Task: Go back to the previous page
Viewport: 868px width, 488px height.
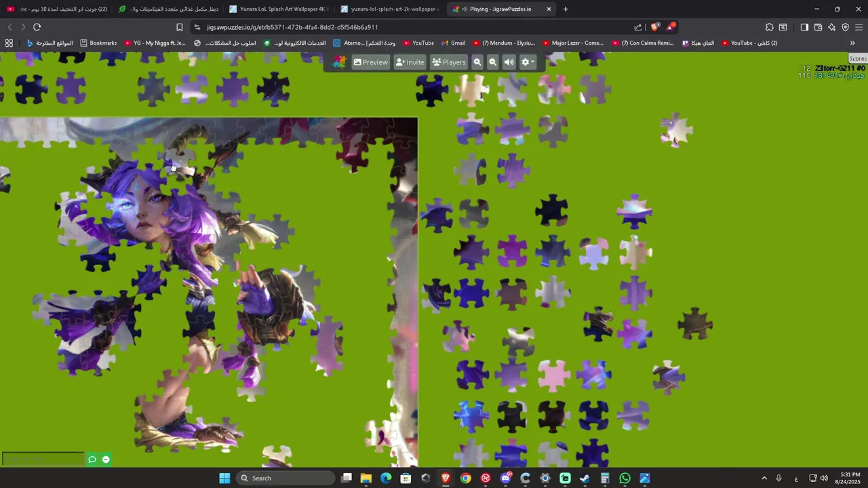Action: pos(9,27)
